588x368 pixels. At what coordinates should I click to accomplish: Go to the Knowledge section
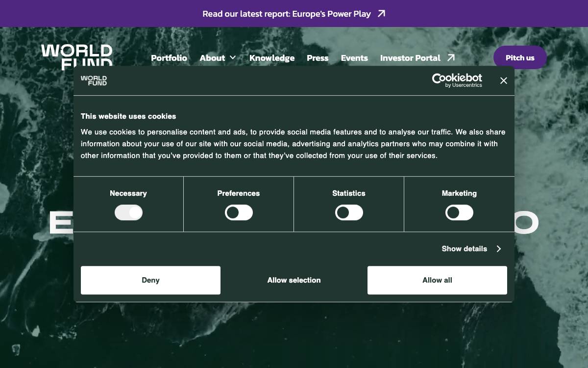(x=272, y=58)
